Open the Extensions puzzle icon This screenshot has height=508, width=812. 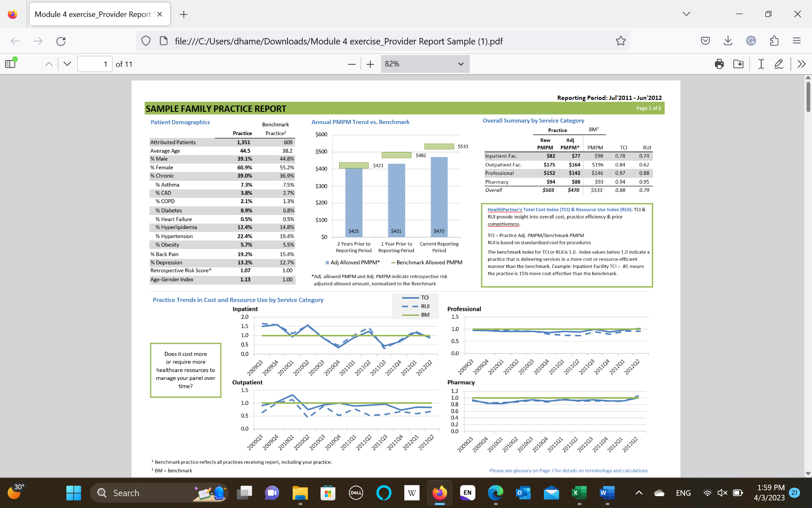coord(774,41)
